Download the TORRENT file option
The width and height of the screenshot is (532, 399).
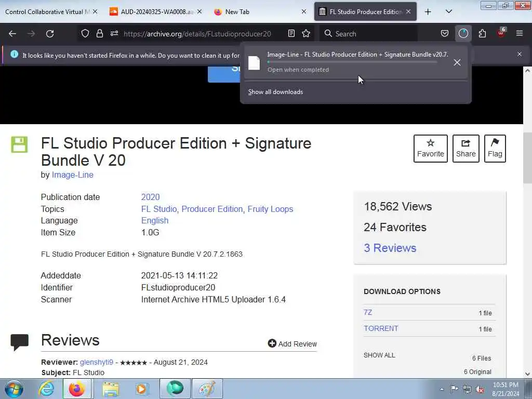381,328
